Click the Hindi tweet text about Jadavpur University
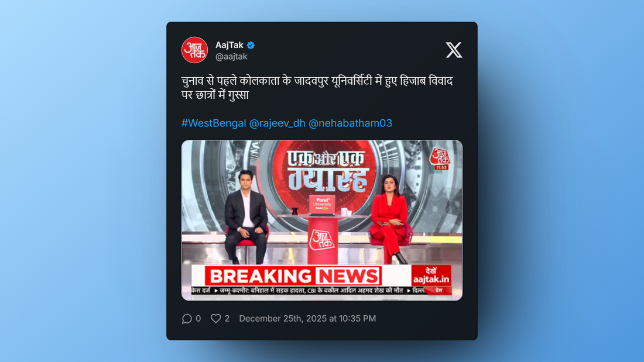This screenshot has height=362, width=644. pos(317,88)
